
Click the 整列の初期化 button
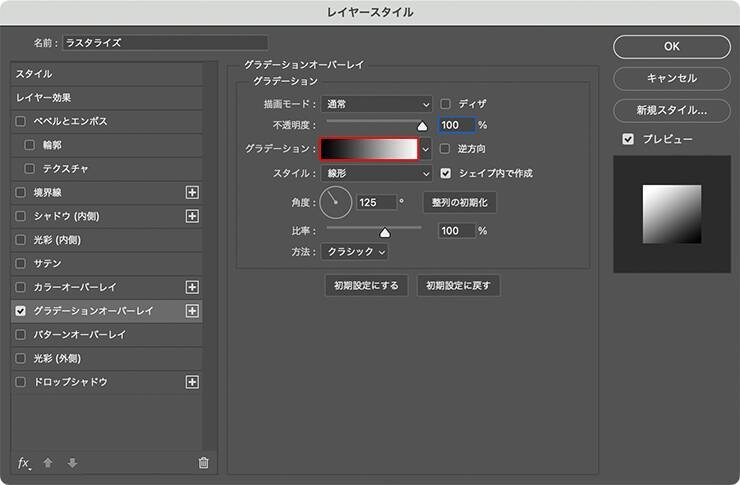click(459, 202)
